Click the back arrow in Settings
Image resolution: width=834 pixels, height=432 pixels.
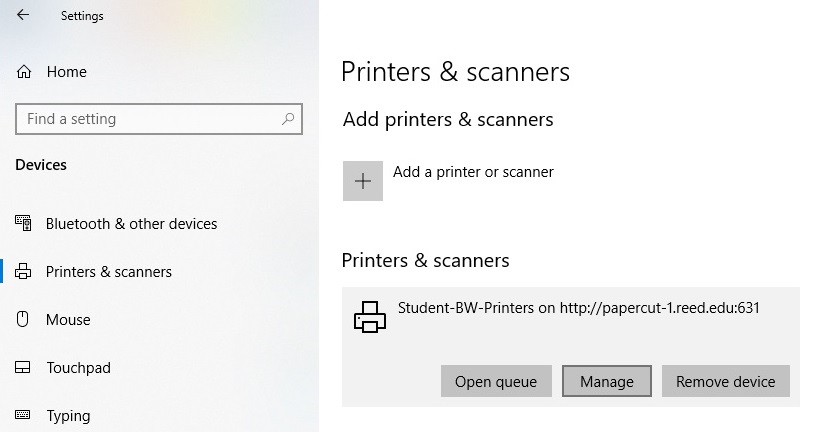[22, 16]
